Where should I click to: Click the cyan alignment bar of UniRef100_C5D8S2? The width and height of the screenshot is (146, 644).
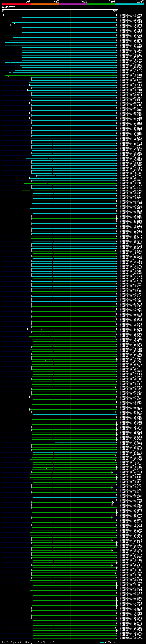(75, 319)
